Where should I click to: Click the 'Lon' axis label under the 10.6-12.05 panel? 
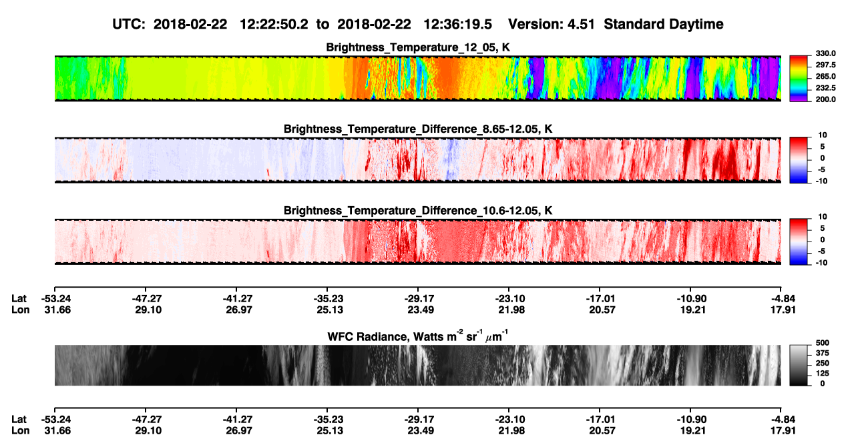(19, 310)
